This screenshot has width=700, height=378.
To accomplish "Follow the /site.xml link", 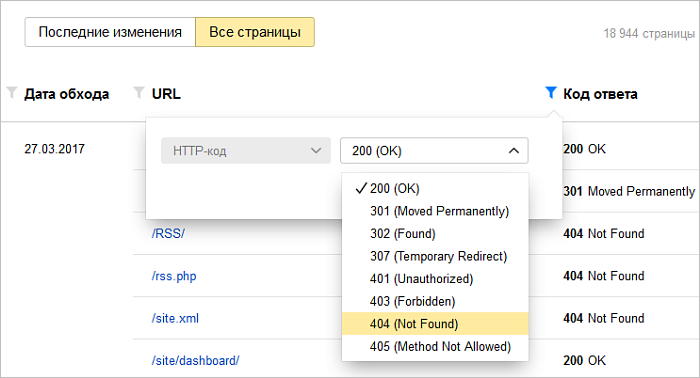I will 175,318.
